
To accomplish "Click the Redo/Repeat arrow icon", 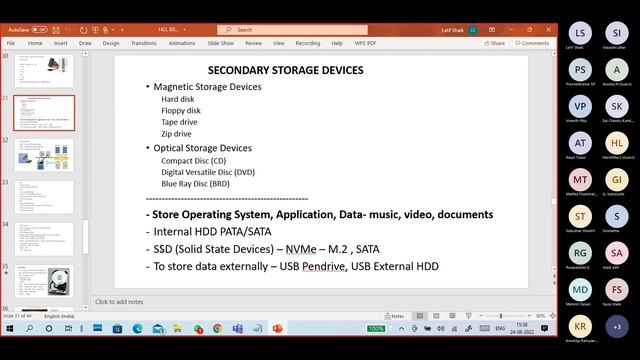I will click(84, 30).
